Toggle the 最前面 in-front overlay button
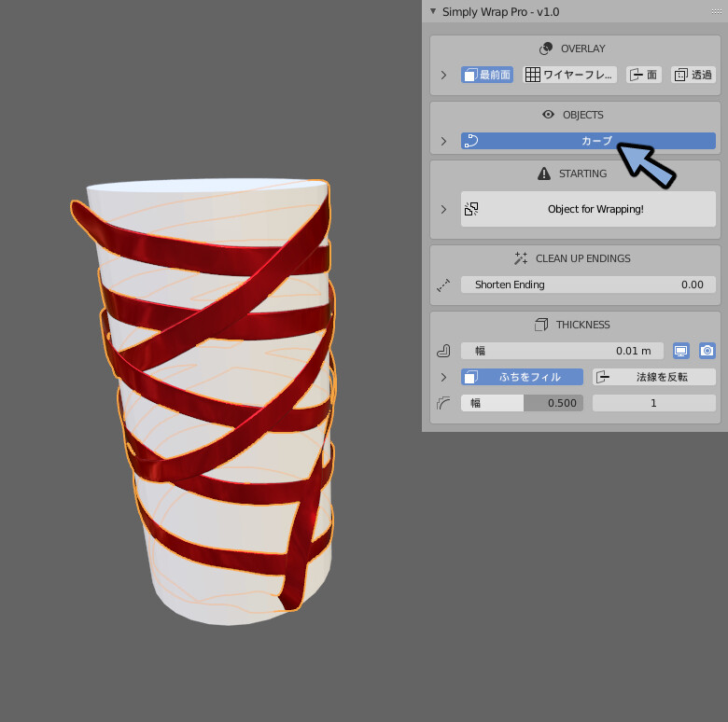Viewport: 728px width, 722px height. click(486, 75)
